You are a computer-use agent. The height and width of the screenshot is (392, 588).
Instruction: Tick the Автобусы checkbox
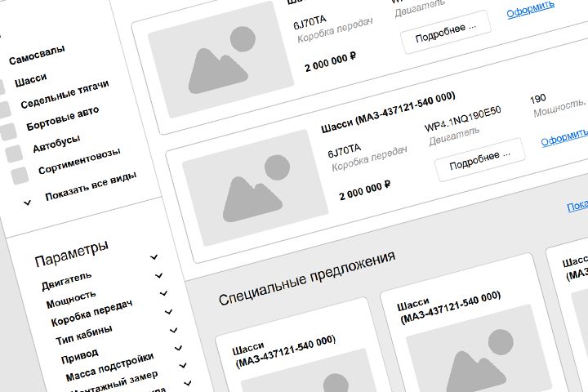14,154
